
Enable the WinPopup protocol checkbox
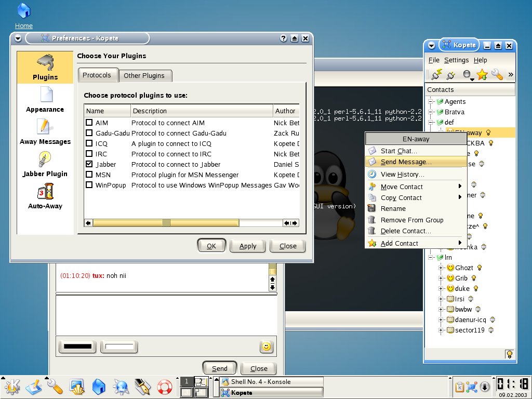tap(89, 185)
